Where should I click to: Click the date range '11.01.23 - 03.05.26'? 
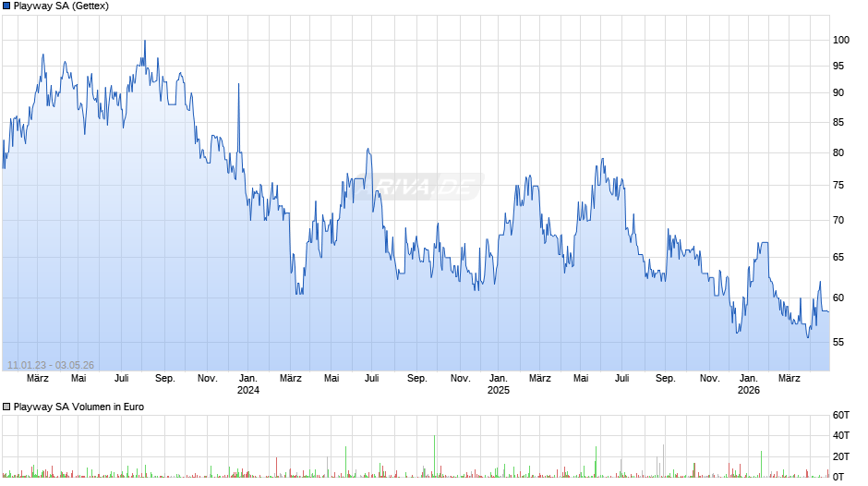tap(51, 365)
